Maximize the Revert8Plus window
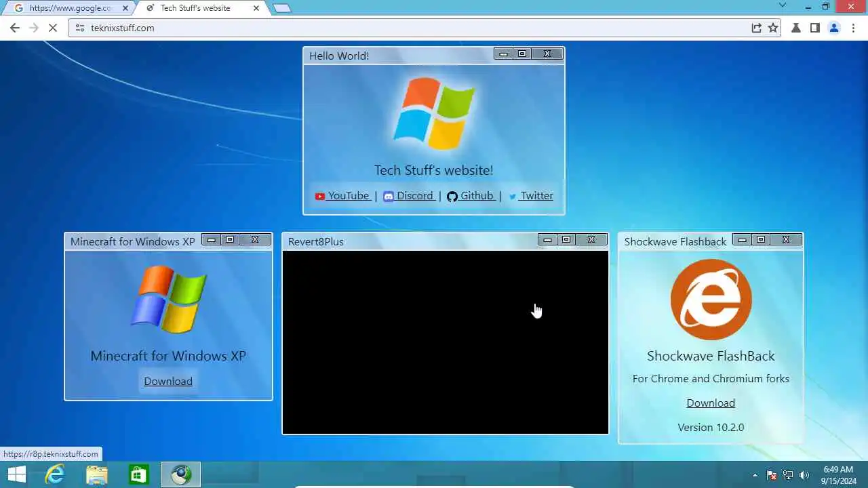868x488 pixels. click(566, 239)
